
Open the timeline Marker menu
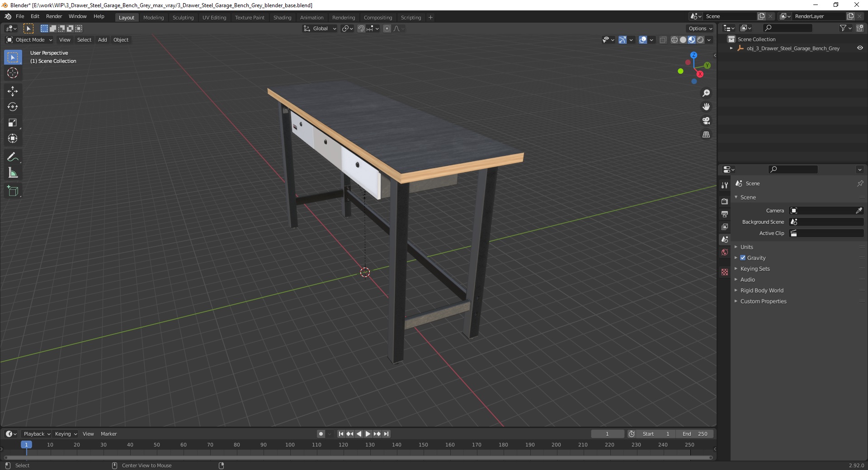click(108, 434)
